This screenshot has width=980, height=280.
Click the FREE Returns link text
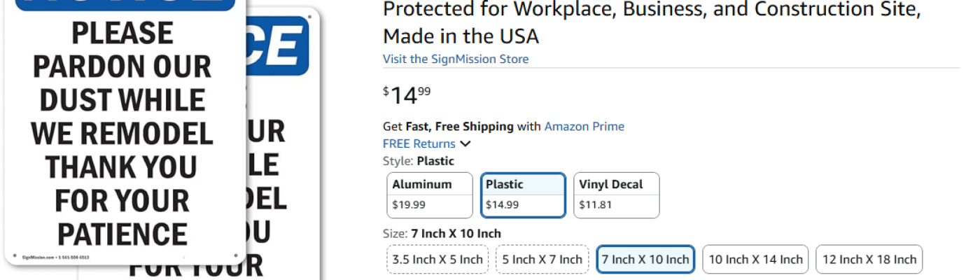click(x=419, y=144)
